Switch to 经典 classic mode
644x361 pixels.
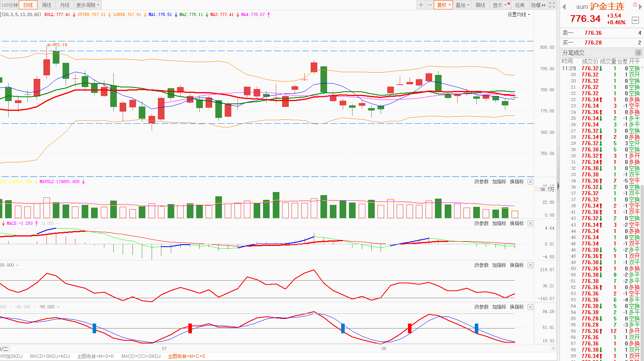click(520, 5)
